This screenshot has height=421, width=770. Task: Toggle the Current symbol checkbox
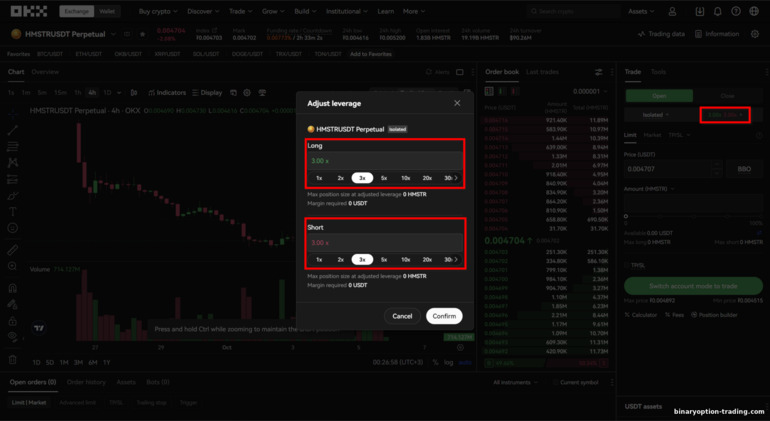coord(555,382)
